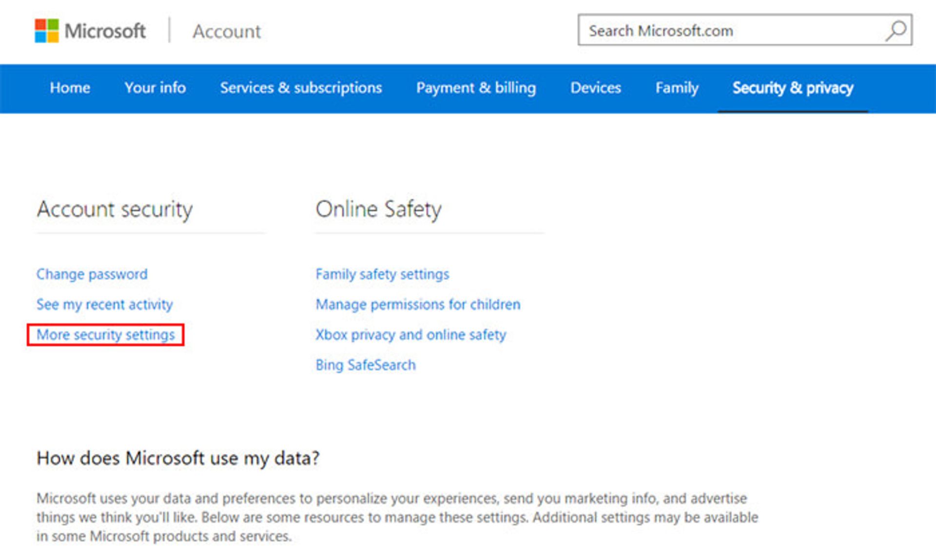Open the Payment & billing section
936x560 pixels.
476,88
